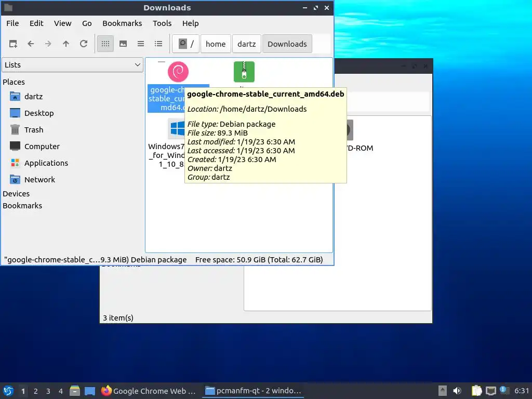The height and width of the screenshot is (399, 532).
Task: Open a new tab with toolbar icon
Action: pos(13,44)
